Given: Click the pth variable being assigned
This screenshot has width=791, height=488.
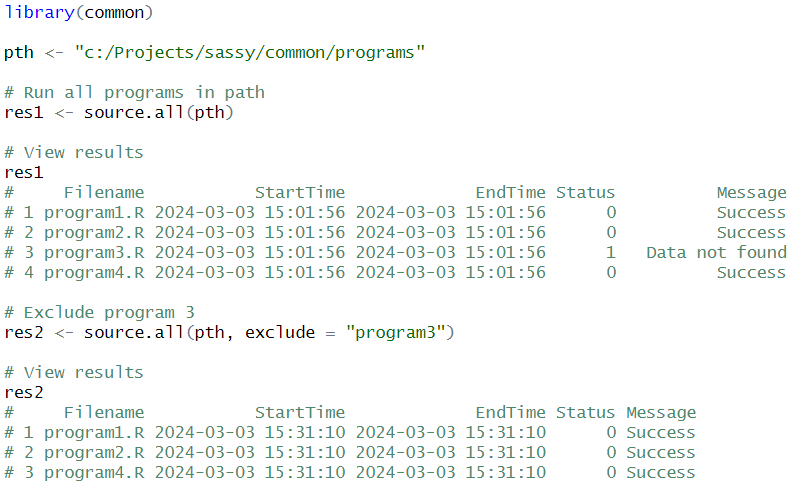Looking at the screenshot, I should click(x=19, y=52).
